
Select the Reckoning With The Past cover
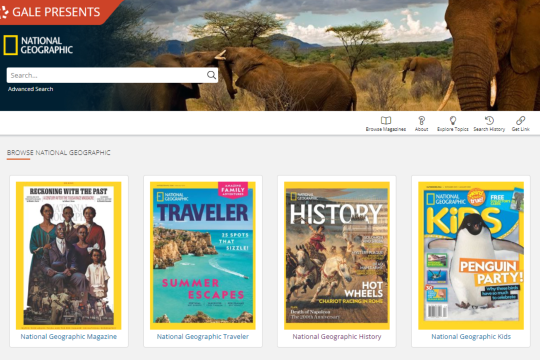(69, 256)
